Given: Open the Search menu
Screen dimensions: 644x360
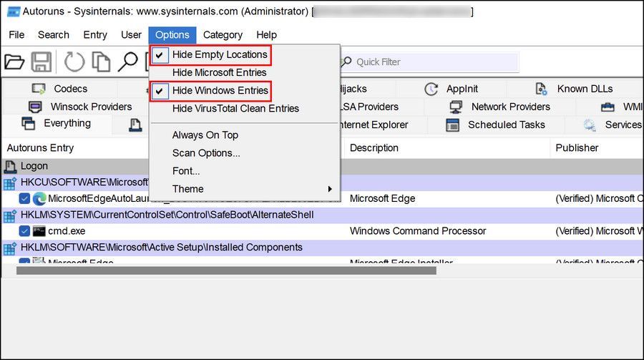Looking at the screenshot, I should (x=54, y=35).
